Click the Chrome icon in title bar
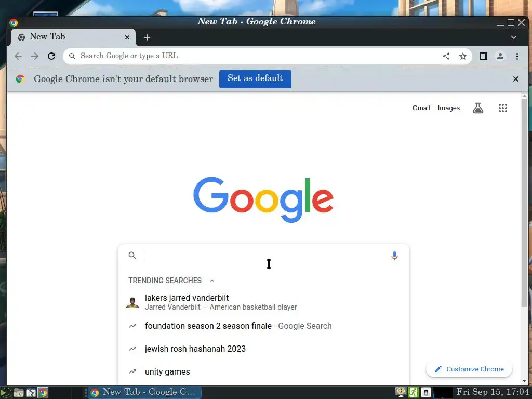This screenshot has width=532, height=399. [x=14, y=23]
